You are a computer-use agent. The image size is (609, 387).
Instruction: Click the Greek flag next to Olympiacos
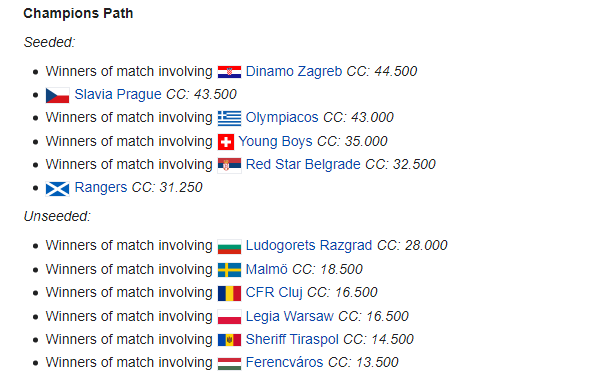click(x=229, y=118)
